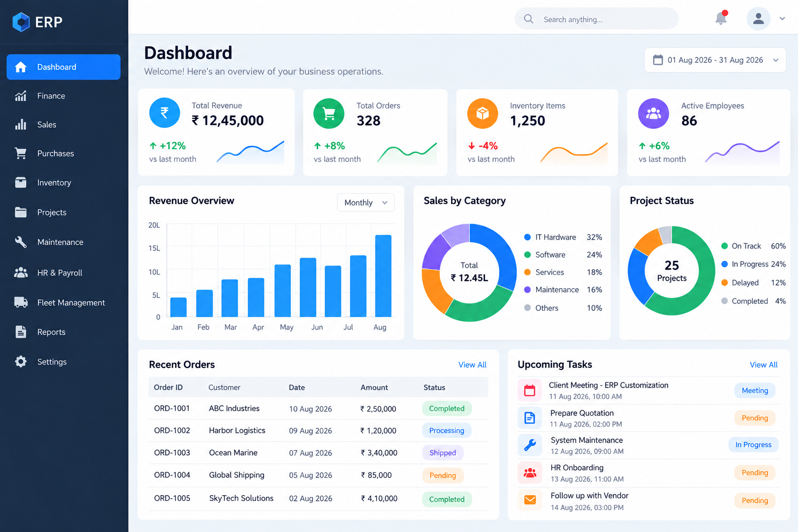Click customer SkyTech Solutions
The width and height of the screenshot is (798, 532).
(241, 498)
